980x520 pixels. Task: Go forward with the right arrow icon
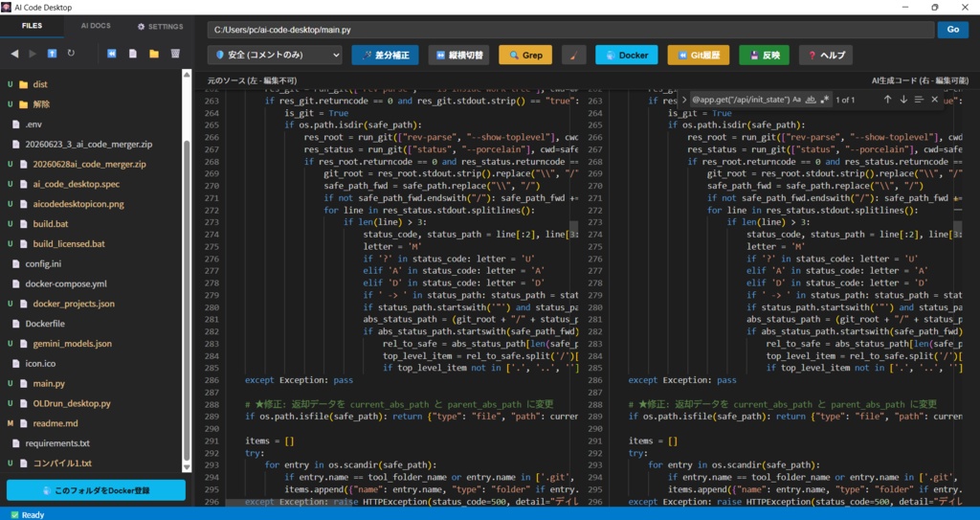(x=33, y=54)
